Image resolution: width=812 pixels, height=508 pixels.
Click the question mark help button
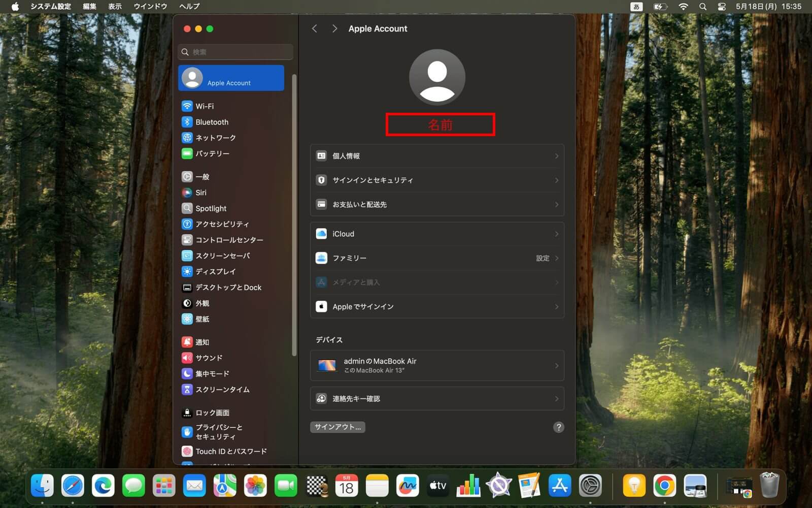pyautogui.click(x=558, y=427)
